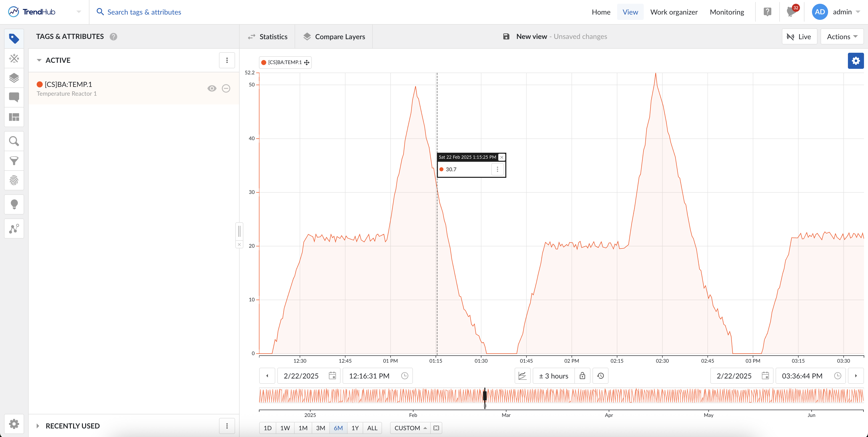
Task: Expand the RECENTLY USED section
Action: click(38, 426)
